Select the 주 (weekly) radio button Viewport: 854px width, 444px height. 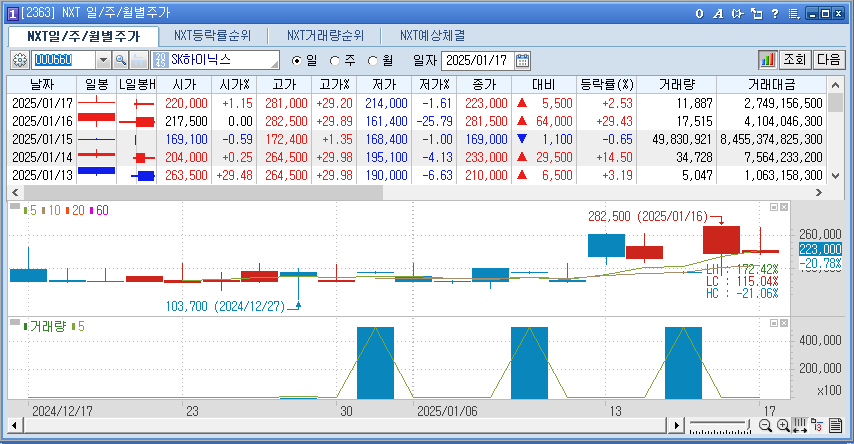[335, 60]
